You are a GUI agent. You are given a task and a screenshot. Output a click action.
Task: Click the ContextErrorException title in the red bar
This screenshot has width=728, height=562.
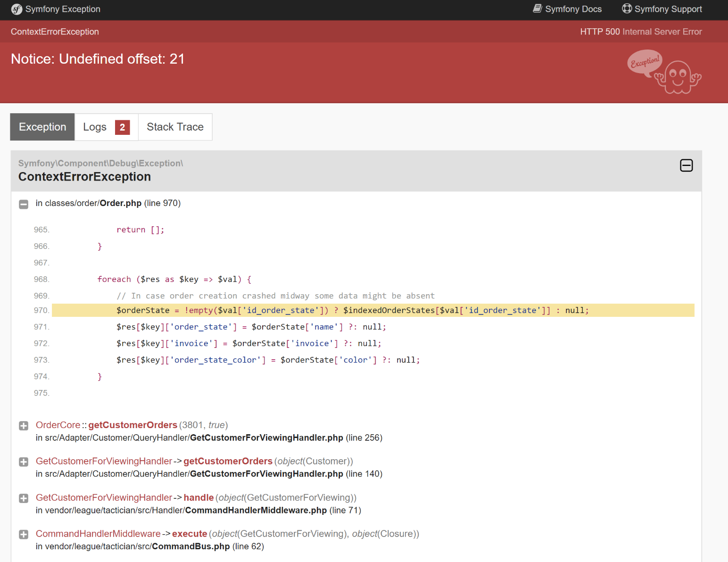click(55, 32)
